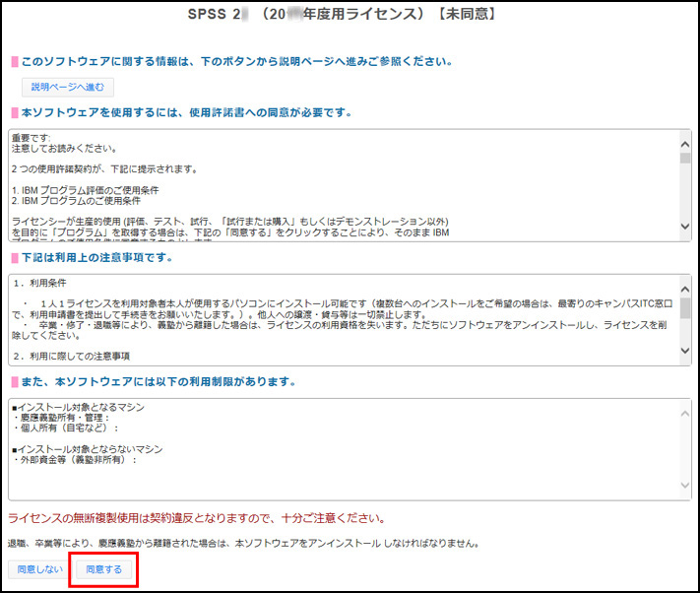Click the line '・慶應義塾所有・管理：'
Image resolution: width=700 pixels, height=593 pixels.
pos(61,418)
